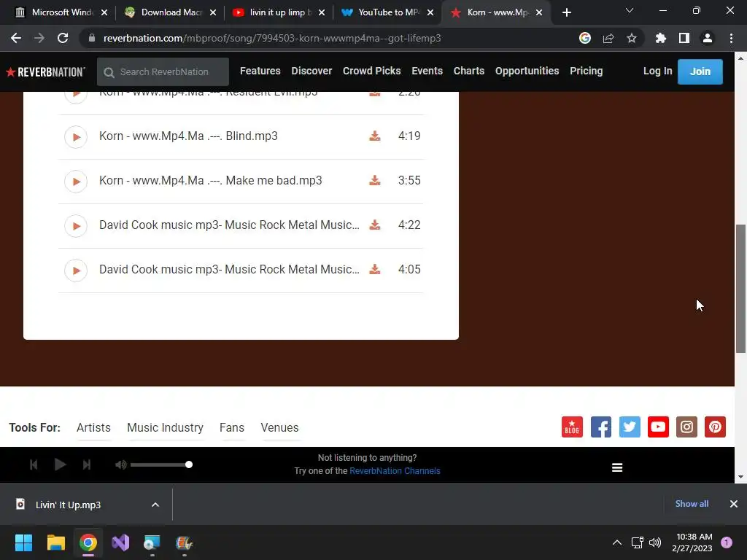This screenshot has height=560, width=747.
Task: Open Tools For Artists link
Action: 93,427
